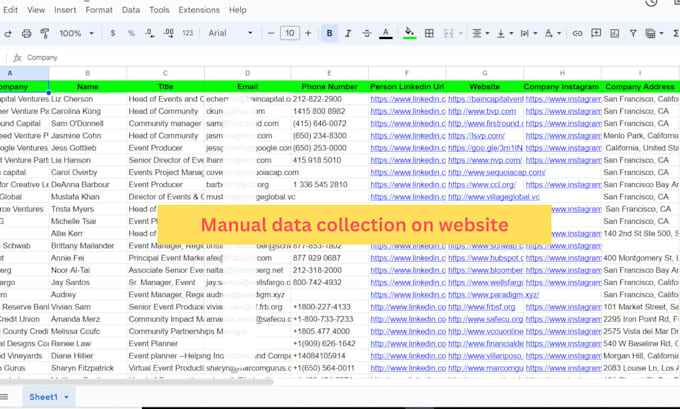680x409 pixels.
Task: Open https://lsvp.com/ website link
Action: tap(477, 136)
